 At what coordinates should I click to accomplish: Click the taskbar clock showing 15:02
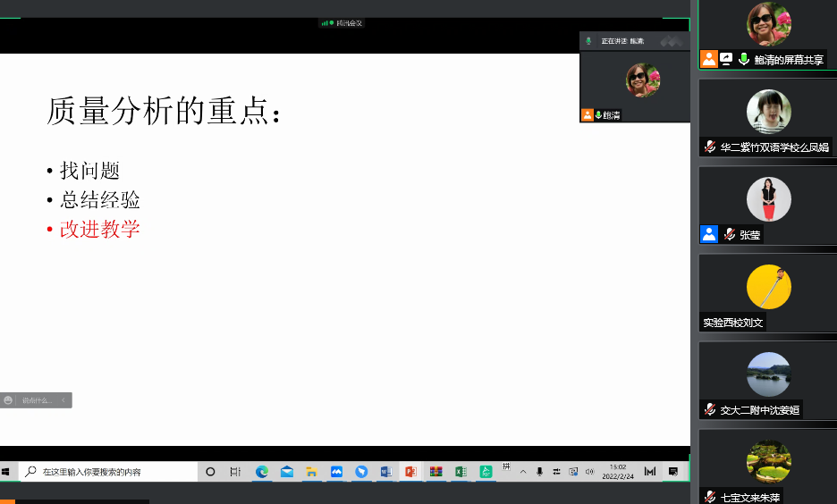(x=618, y=471)
